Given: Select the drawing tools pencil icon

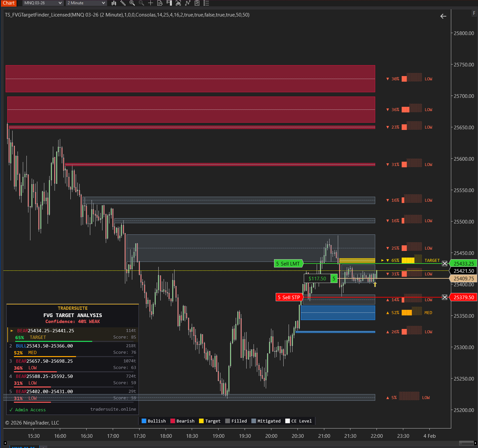Looking at the screenshot, I should pyautogui.click(x=123, y=3).
